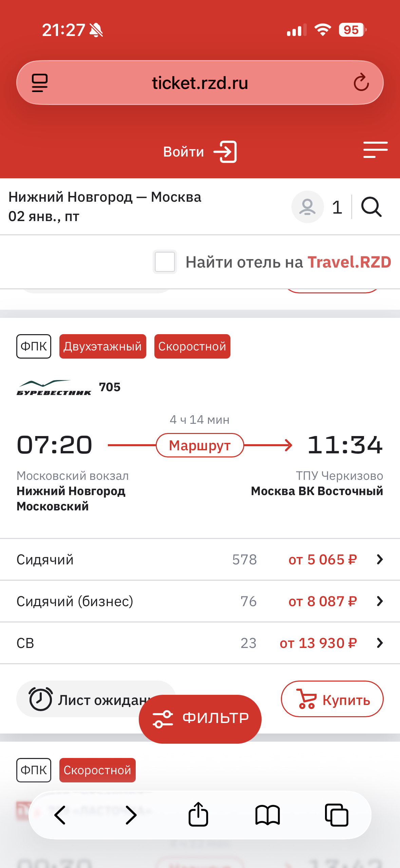Tap the ticket.rzd.ru address field
The image size is (400, 868).
[x=200, y=83]
